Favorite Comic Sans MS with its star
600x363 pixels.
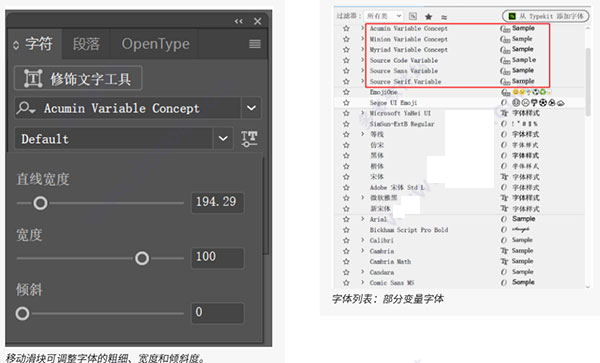(x=346, y=283)
